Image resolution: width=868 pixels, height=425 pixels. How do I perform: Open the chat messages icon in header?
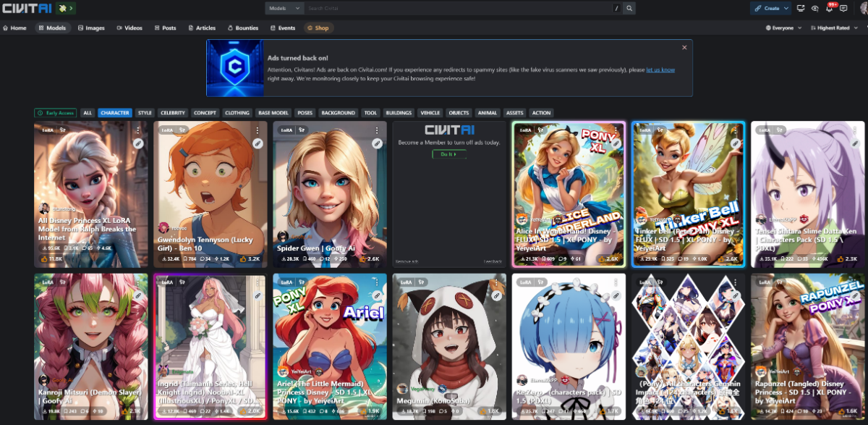click(x=843, y=8)
